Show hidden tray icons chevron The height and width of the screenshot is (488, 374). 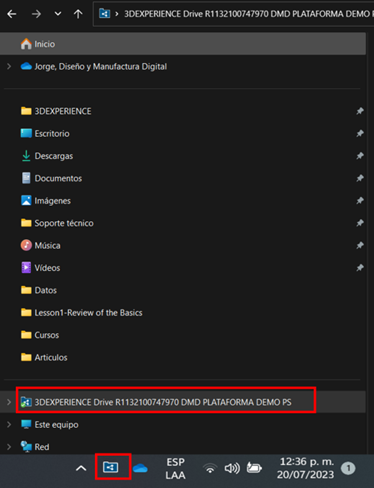81,469
